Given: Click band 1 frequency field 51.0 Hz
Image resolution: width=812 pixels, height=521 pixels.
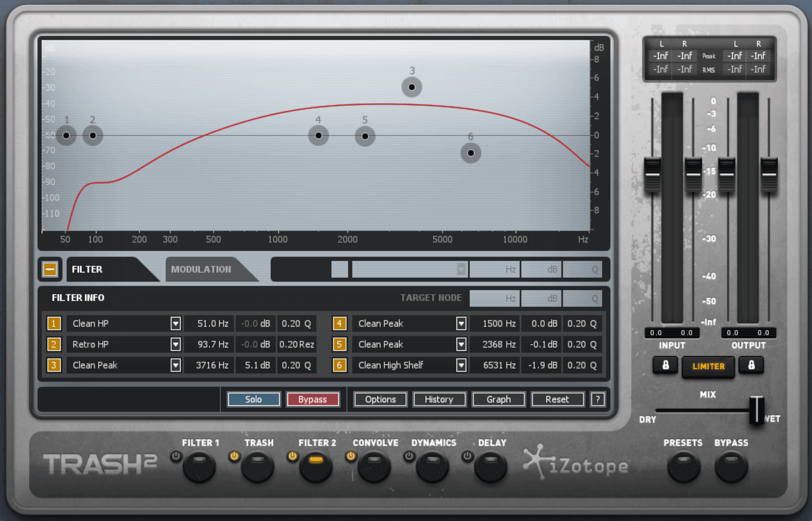Looking at the screenshot, I should click(x=209, y=323).
